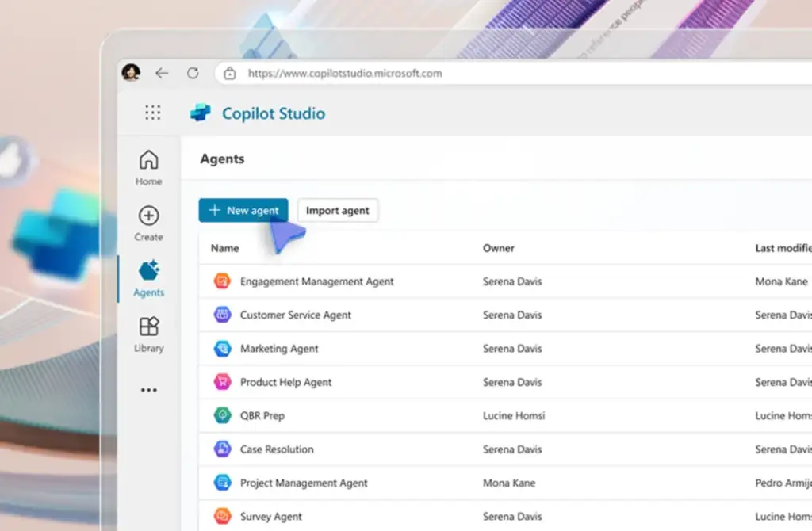The height and width of the screenshot is (531, 812).
Task: Sort agents by the Owner column
Action: pyautogui.click(x=498, y=248)
